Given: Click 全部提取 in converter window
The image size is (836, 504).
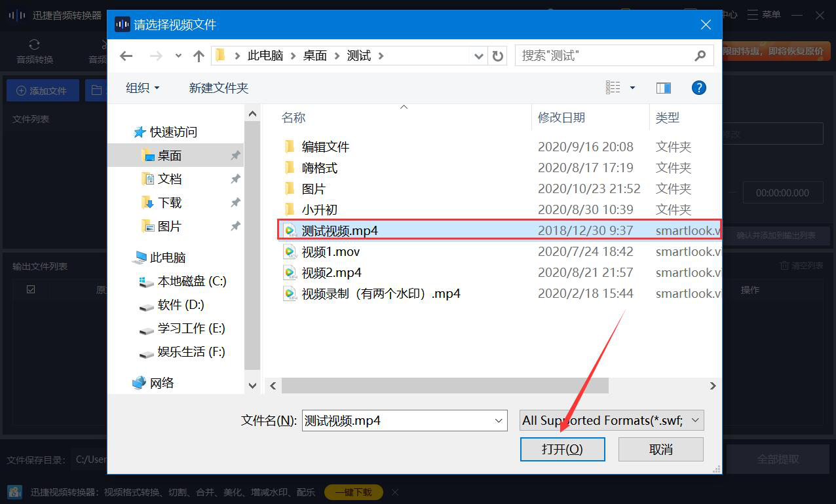Looking at the screenshot, I should point(778,459).
